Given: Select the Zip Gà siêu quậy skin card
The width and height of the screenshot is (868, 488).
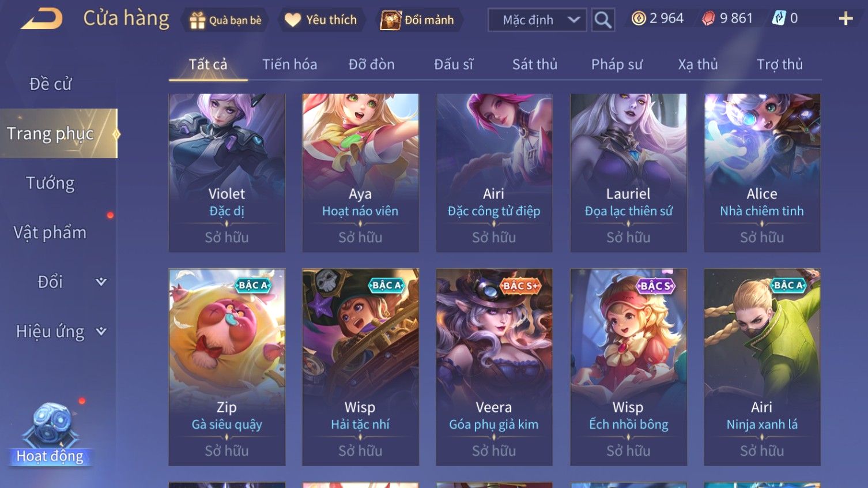Looking at the screenshot, I should 227,367.
